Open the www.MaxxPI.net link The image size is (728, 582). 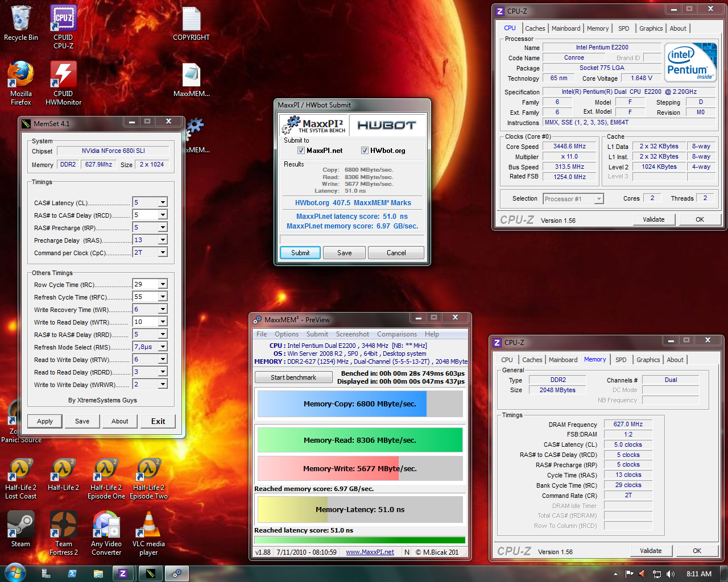click(370, 552)
